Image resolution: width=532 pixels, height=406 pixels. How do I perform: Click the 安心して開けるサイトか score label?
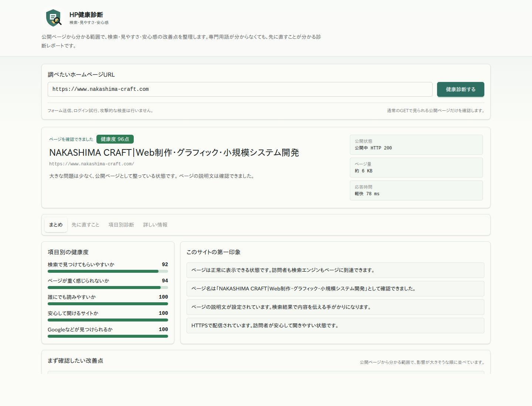click(73, 313)
